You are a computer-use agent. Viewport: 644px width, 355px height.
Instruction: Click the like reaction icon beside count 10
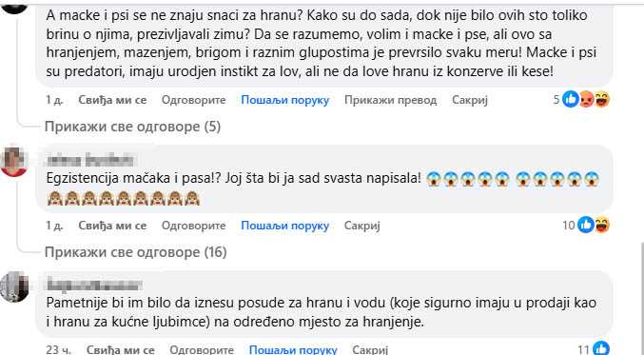[x=586, y=225]
